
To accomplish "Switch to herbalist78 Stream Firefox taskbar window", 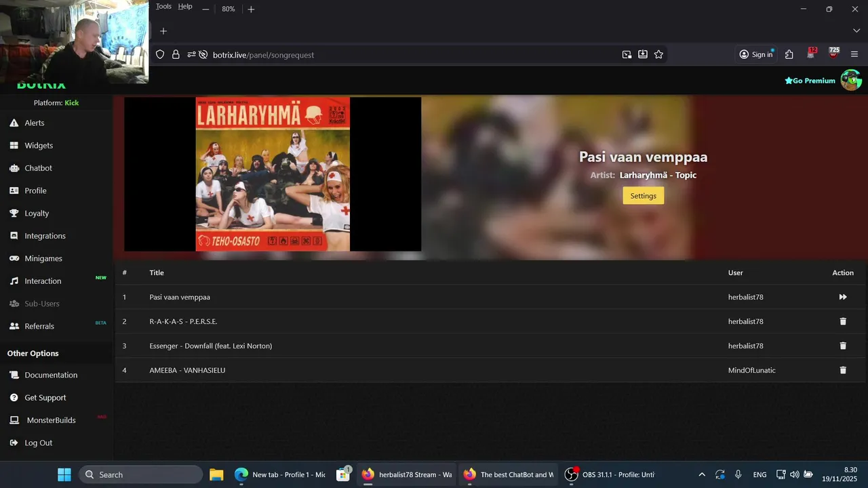I will pos(406,474).
